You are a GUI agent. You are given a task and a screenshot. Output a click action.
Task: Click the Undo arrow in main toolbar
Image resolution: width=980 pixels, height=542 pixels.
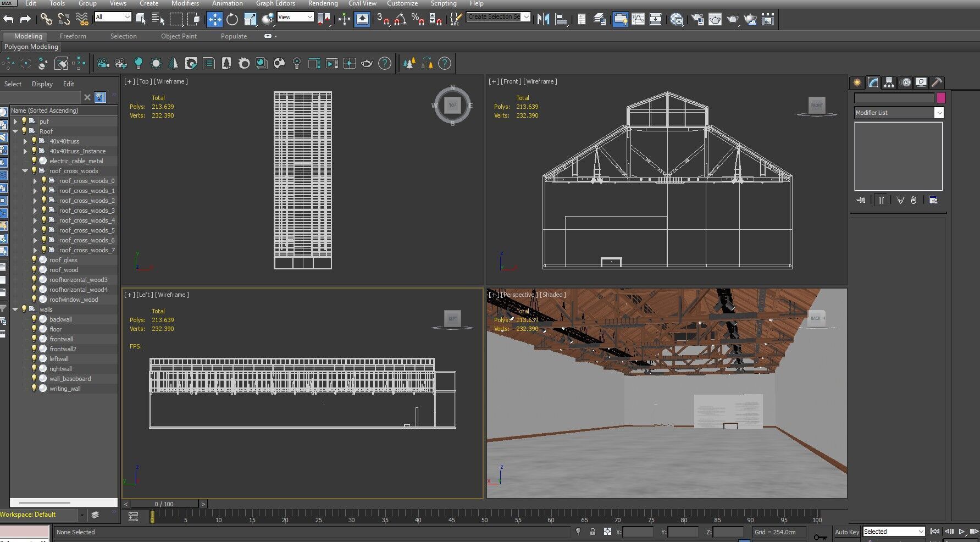[8, 20]
